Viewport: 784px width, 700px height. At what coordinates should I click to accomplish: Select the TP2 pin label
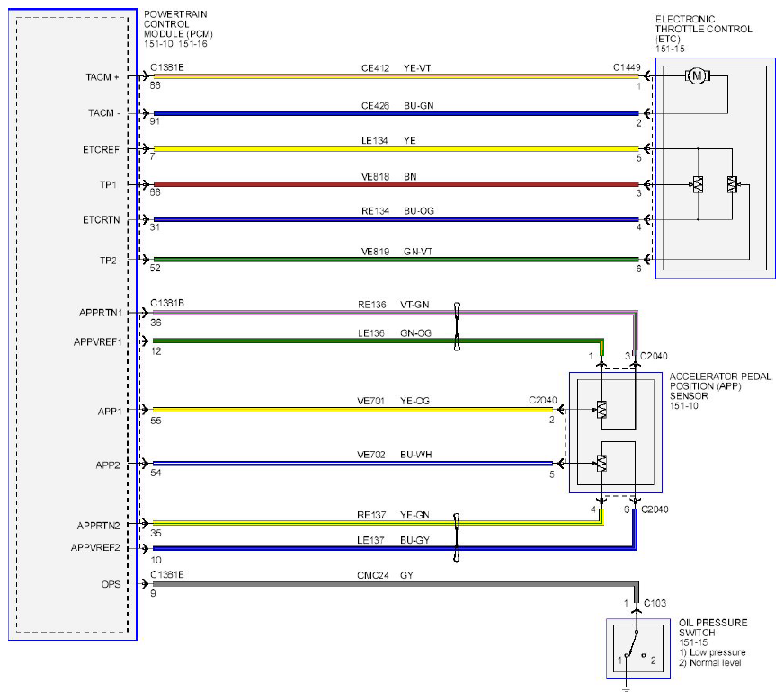pyautogui.click(x=108, y=261)
